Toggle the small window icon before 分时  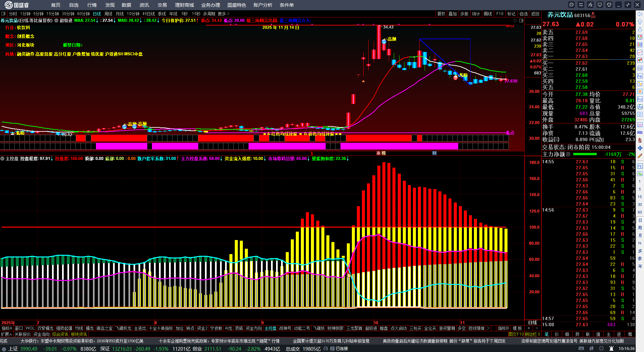tap(3, 14)
